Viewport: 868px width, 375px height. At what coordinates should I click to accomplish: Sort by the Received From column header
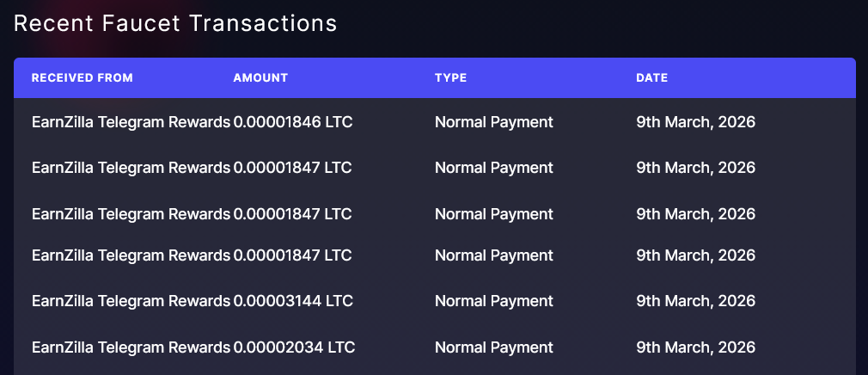point(83,78)
